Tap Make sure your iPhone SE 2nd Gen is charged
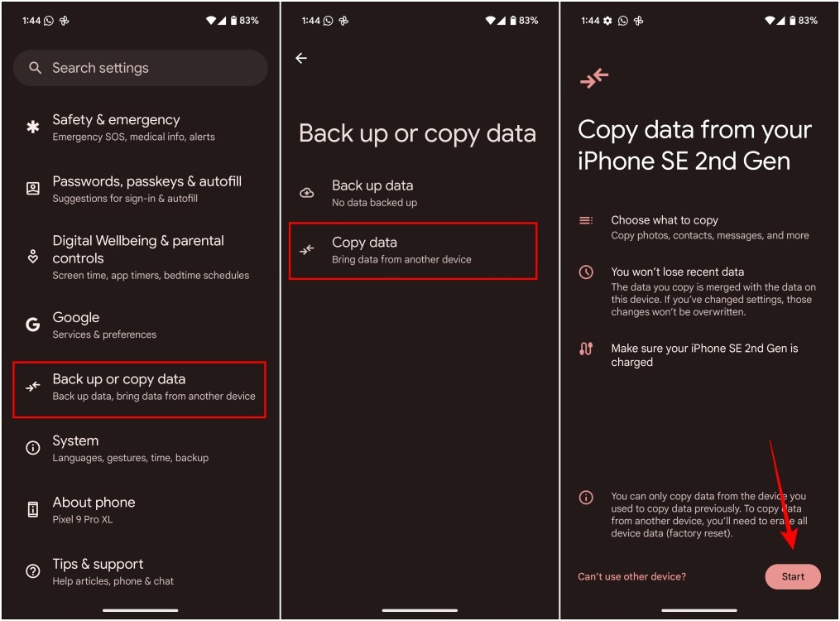The width and height of the screenshot is (840, 621). click(704, 355)
